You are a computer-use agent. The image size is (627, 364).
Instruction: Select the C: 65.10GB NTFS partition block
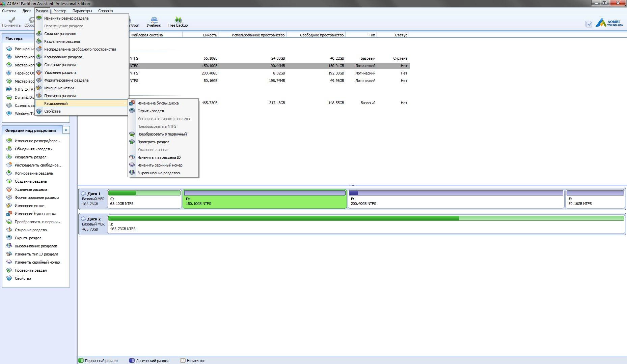coord(144,199)
